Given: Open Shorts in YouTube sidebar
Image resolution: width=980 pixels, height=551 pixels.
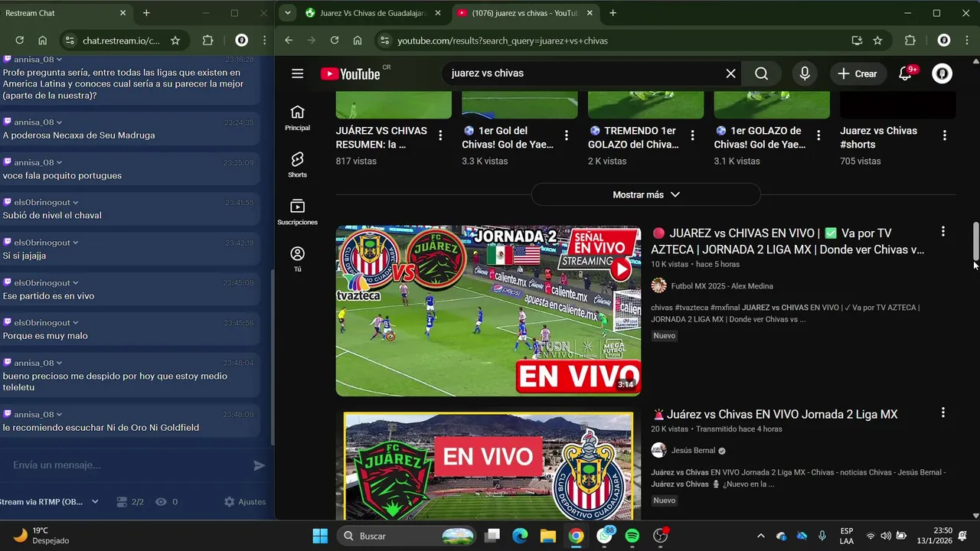Looking at the screenshot, I should tap(297, 165).
